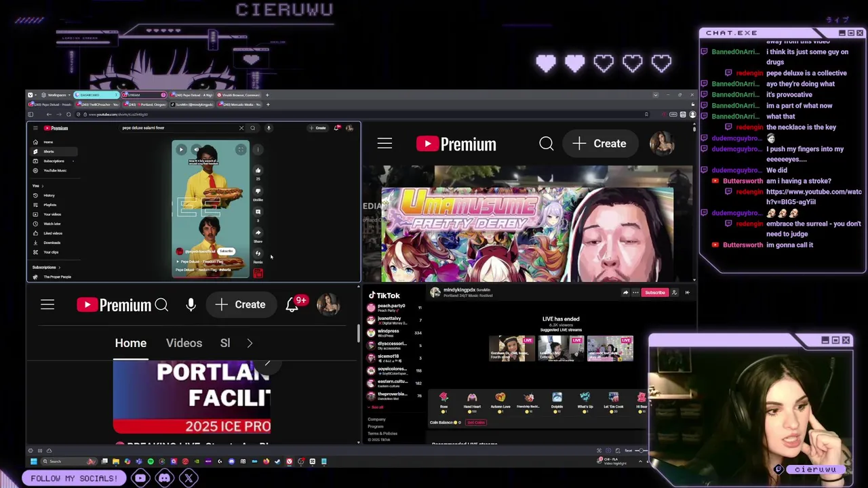Expand the 'You' section in sidebar
Image resolution: width=868 pixels, height=488 pixels.
37,186
